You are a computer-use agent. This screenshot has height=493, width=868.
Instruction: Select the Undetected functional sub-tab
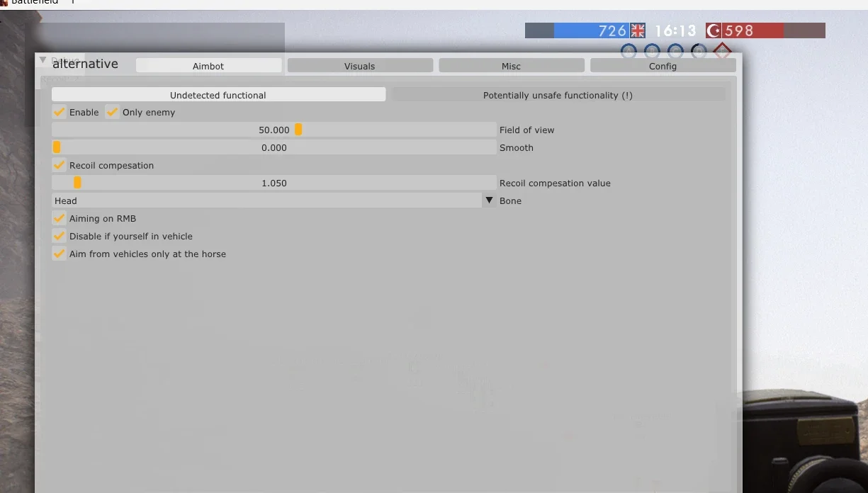(218, 95)
